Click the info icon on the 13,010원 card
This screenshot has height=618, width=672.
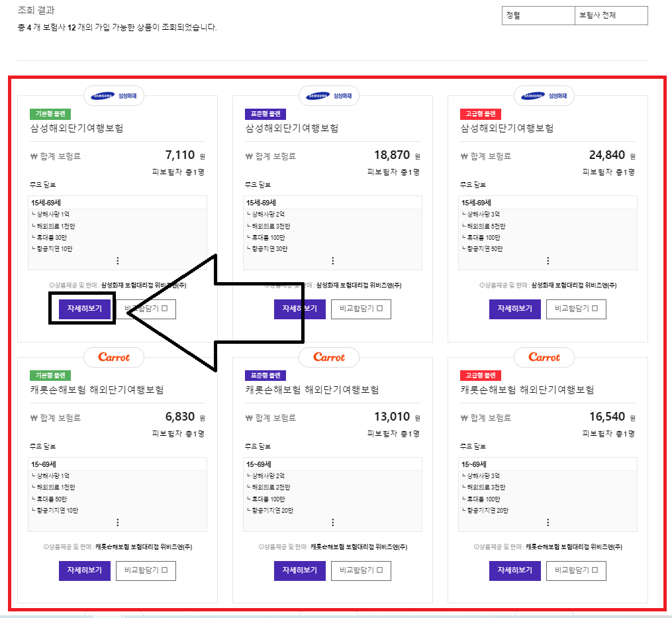coord(262,547)
